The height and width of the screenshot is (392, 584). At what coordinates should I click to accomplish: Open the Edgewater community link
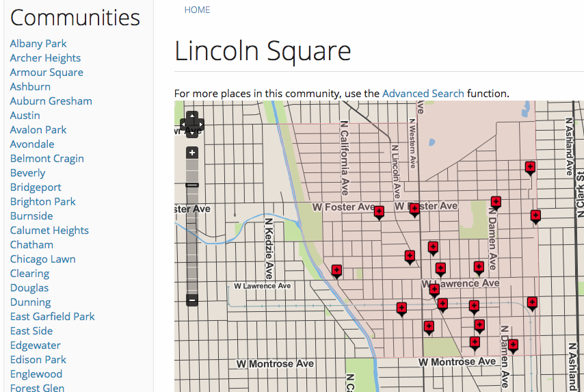coord(36,345)
